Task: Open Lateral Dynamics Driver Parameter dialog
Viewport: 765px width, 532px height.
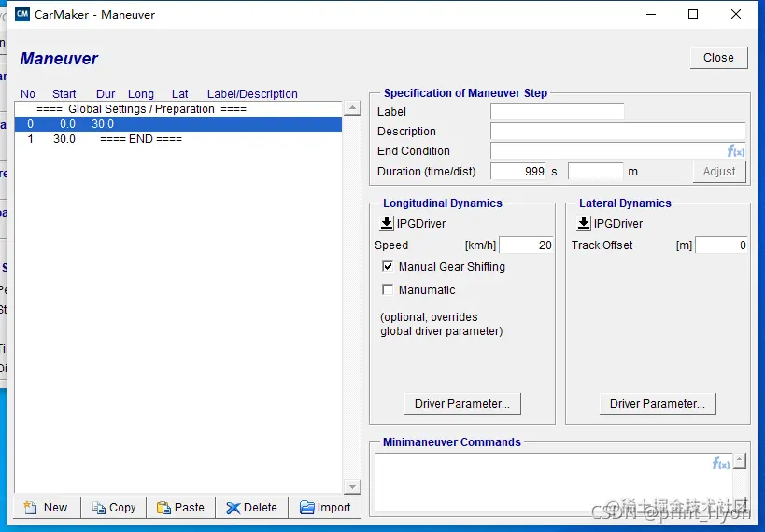Action: click(x=658, y=404)
